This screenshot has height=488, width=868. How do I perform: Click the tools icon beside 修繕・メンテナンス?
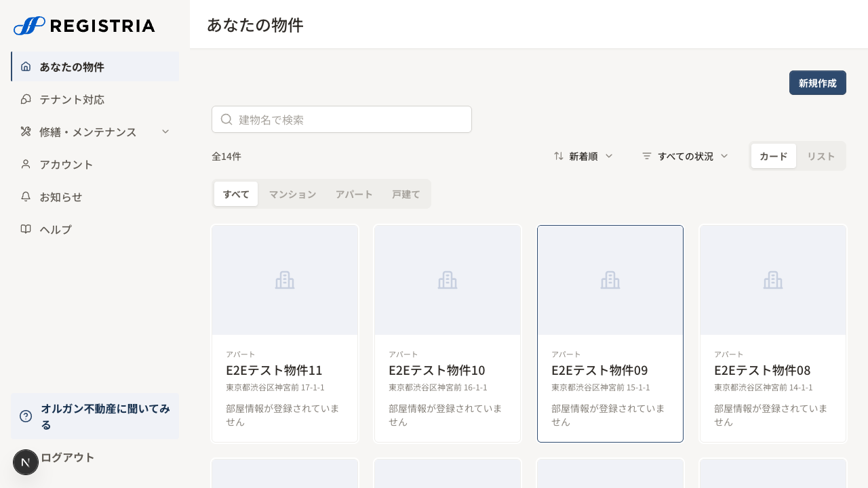click(x=26, y=131)
